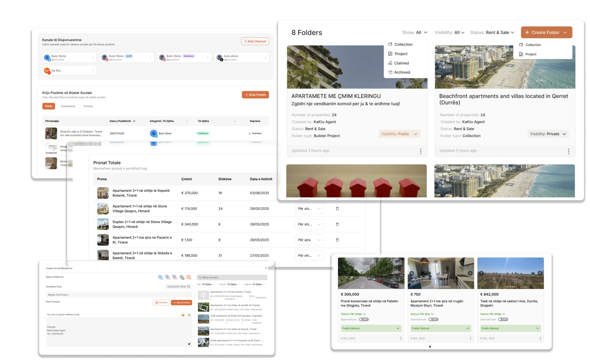Open the kebab menu of the Ka Ktu channel
The image size is (590, 364).
pyautogui.click(x=93, y=71)
